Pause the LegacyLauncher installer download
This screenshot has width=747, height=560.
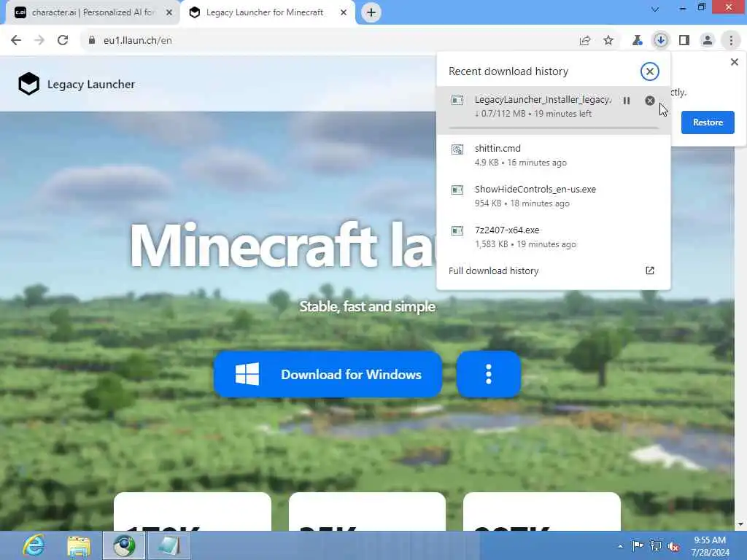coord(627,101)
